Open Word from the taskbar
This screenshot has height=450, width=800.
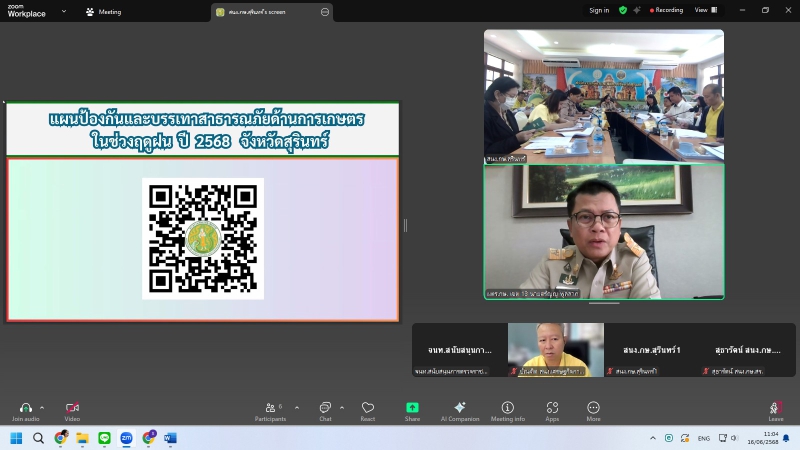[x=170, y=438]
